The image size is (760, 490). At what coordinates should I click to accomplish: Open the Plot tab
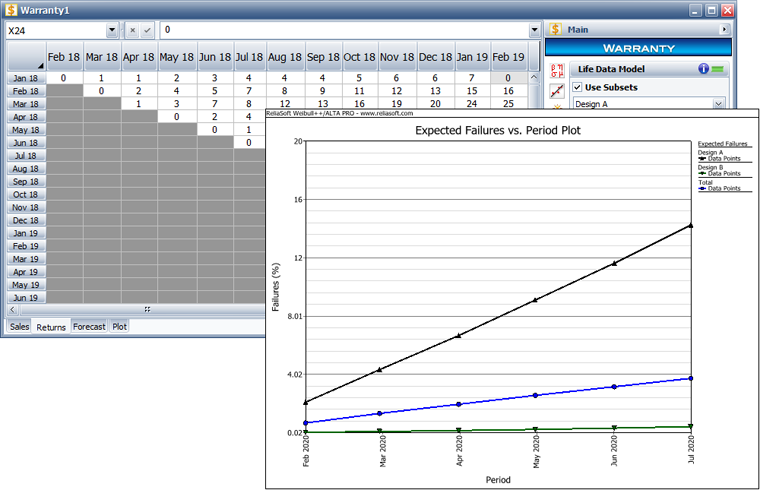(119, 326)
